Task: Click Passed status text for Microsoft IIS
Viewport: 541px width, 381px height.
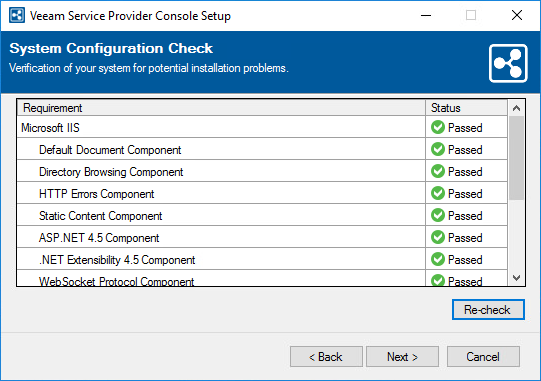Action: (465, 128)
